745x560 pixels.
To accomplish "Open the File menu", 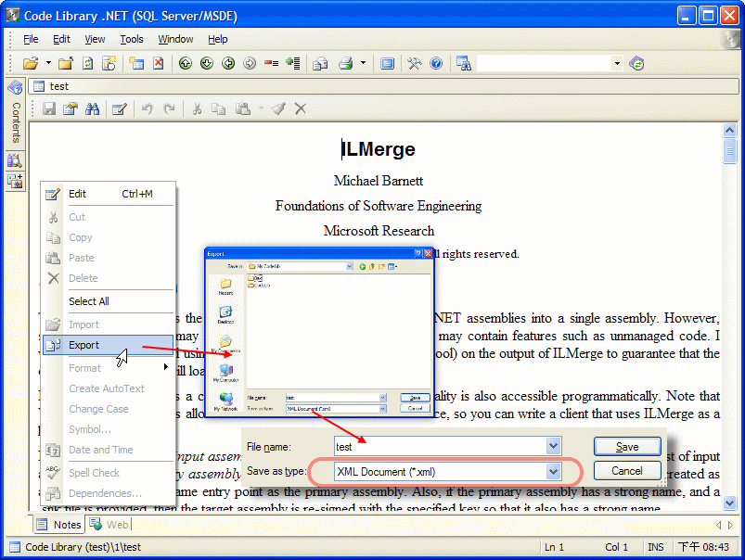I will point(31,39).
